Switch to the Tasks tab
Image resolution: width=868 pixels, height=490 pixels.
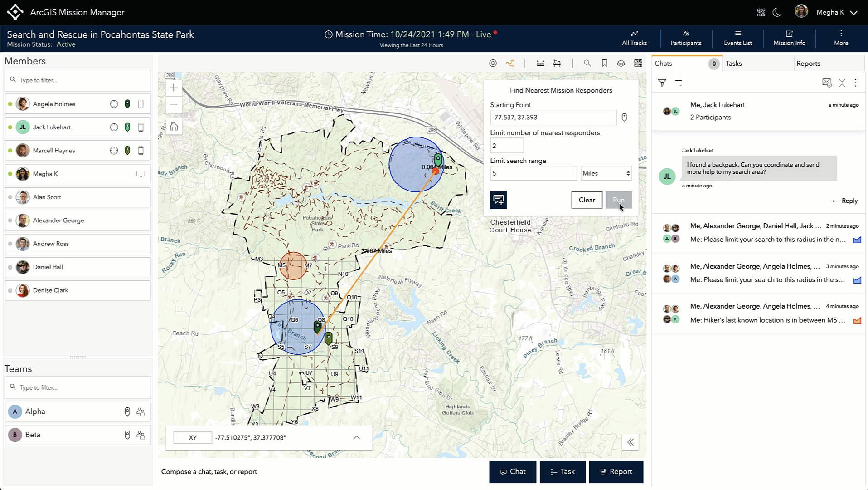click(x=733, y=64)
